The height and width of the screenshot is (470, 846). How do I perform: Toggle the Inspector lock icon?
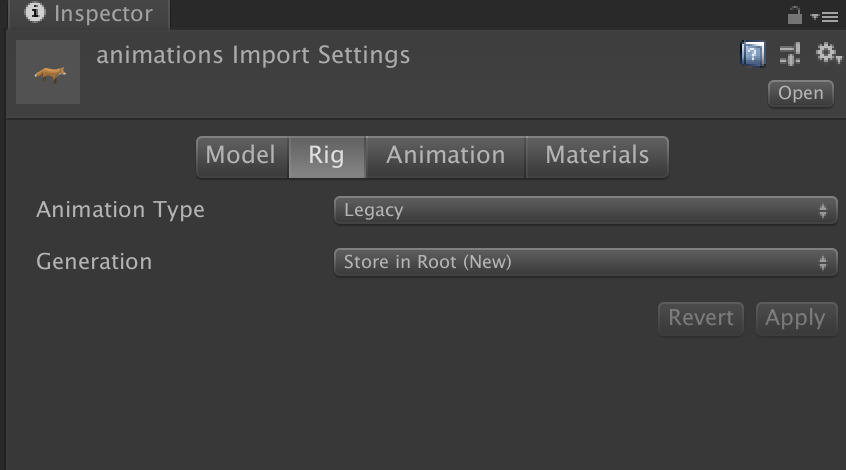pyautogui.click(x=796, y=15)
